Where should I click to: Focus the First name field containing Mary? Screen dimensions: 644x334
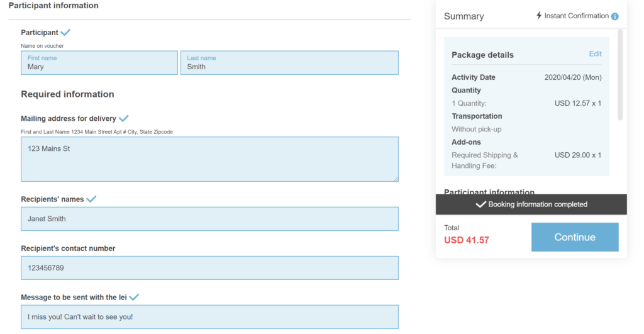coord(99,63)
